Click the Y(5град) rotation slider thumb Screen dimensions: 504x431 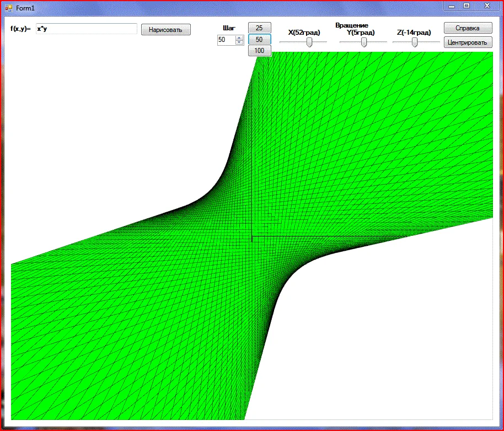364,42
